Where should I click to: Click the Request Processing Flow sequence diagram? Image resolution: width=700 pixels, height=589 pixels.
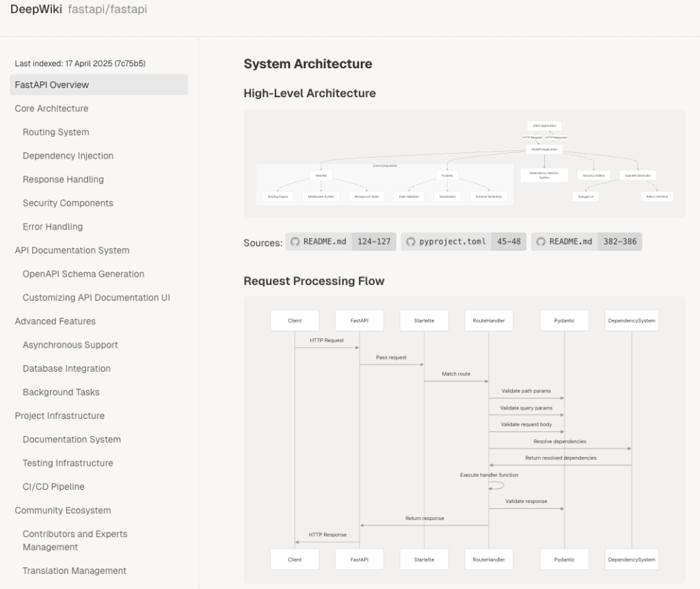point(464,439)
